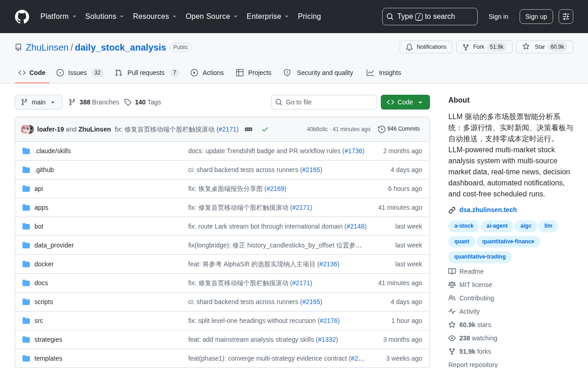
Task: Click the loafer-19 avatar image
Action: [25, 129]
